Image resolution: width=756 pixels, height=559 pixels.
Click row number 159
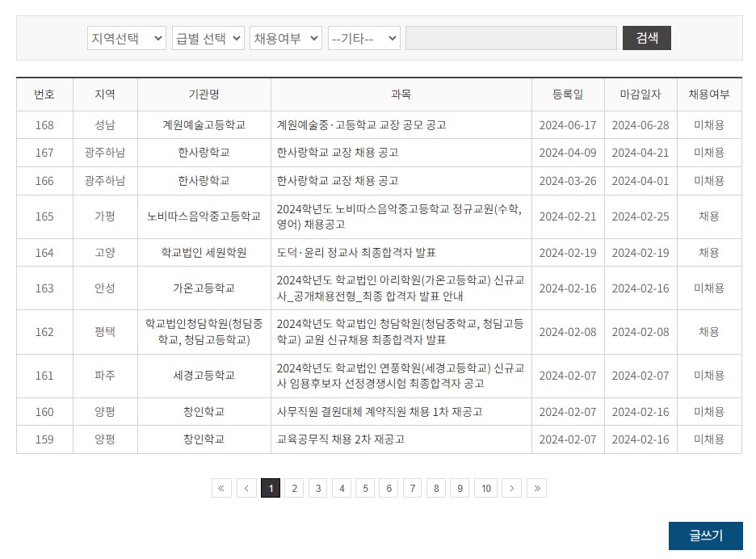pyautogui.click(x=44, y=439)
